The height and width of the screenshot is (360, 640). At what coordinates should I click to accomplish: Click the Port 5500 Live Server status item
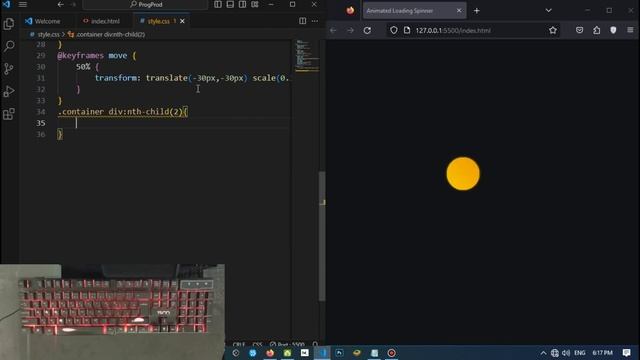[287, 344]
